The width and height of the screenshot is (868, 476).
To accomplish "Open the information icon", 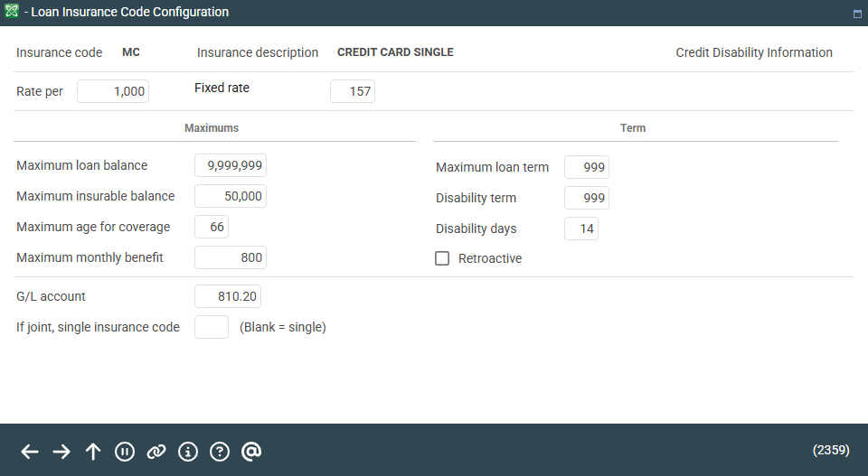I will coord(188,452).
